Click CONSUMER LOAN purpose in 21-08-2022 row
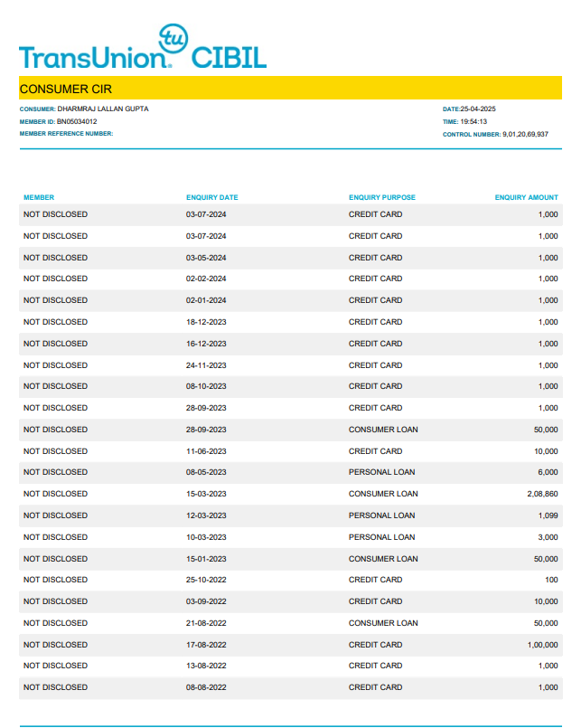572x728 pixels. 383,623
